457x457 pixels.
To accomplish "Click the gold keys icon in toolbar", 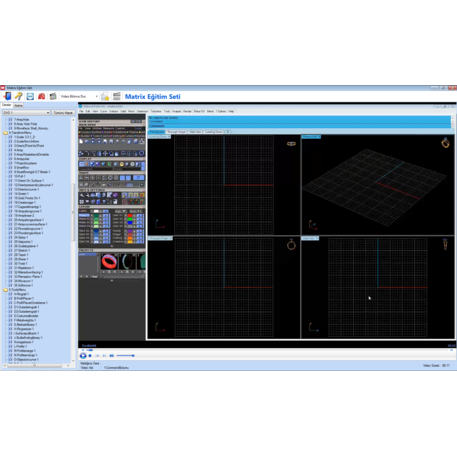I will coord(18,96).
